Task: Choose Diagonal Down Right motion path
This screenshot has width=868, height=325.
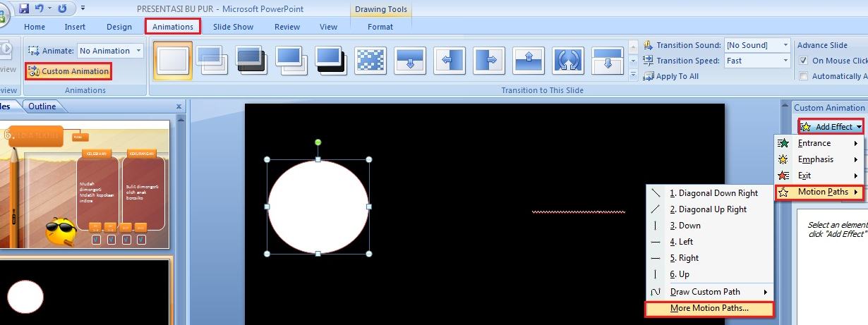Action: pos(710,193)
